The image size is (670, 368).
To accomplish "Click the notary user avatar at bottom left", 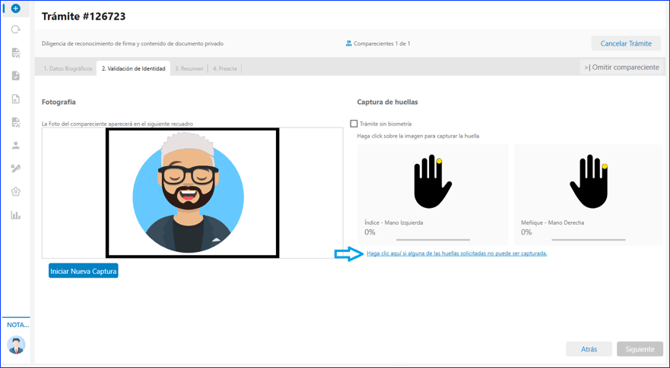I will click(x=16, y=345).
